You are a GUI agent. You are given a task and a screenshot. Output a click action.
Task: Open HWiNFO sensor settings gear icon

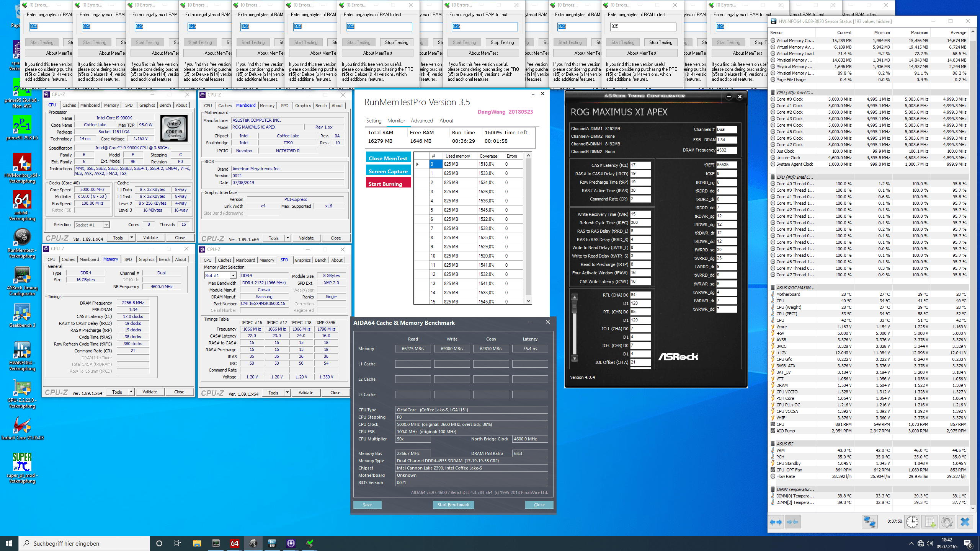point(947,522)
